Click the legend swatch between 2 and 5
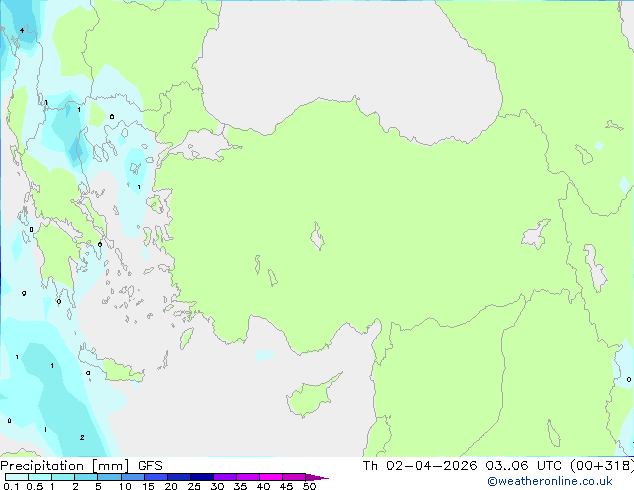 click(x=86, y=477)
